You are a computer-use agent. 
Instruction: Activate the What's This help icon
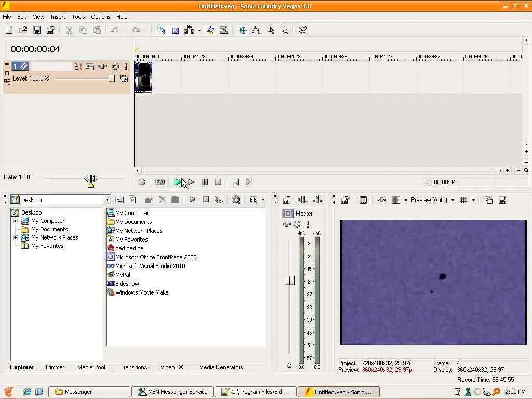[302, 30]
